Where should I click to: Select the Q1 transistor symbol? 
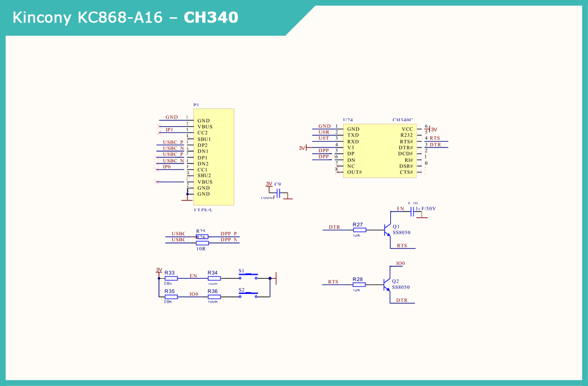388,230
